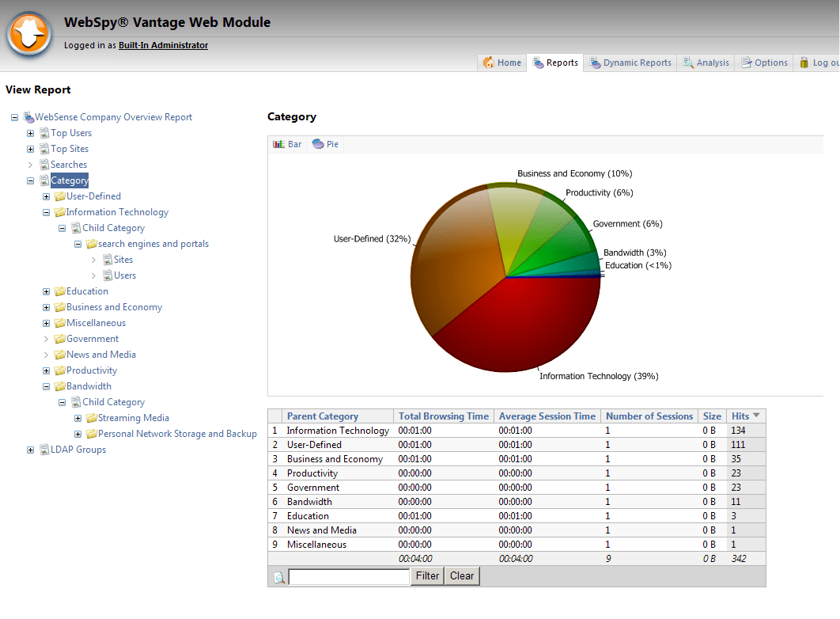The width and height of the screenshot is (840, 619).
Task: Expand the Top Sites node
Action: [31, 149]
